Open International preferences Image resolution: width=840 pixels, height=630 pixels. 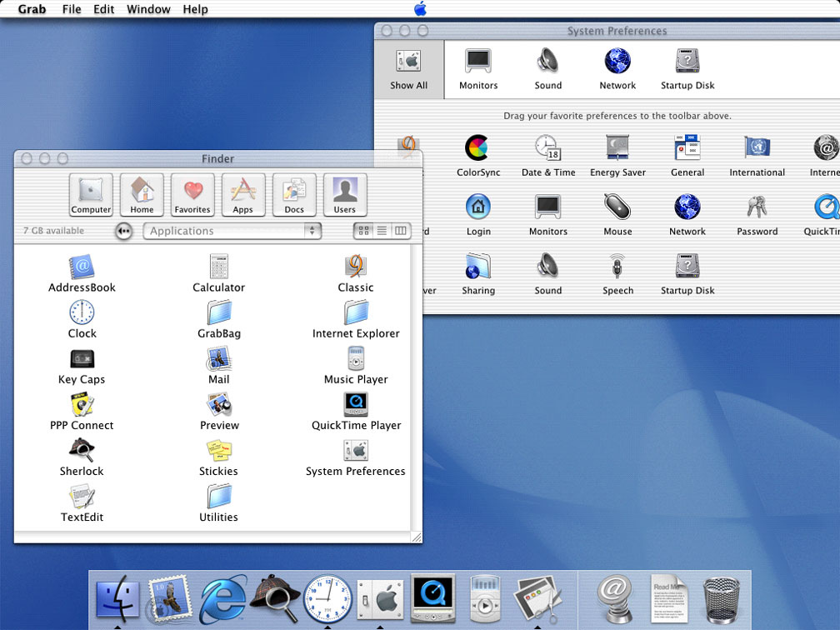coord(757,155)
